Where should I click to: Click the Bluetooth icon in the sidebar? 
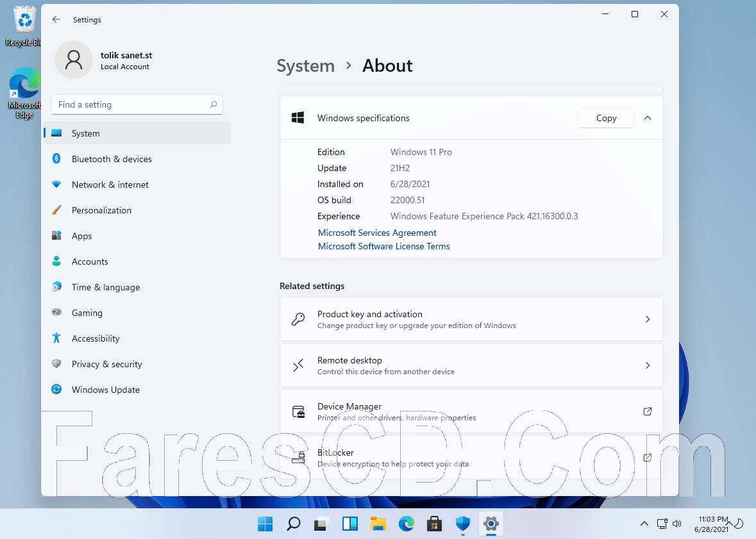click(x=56, y=158)
